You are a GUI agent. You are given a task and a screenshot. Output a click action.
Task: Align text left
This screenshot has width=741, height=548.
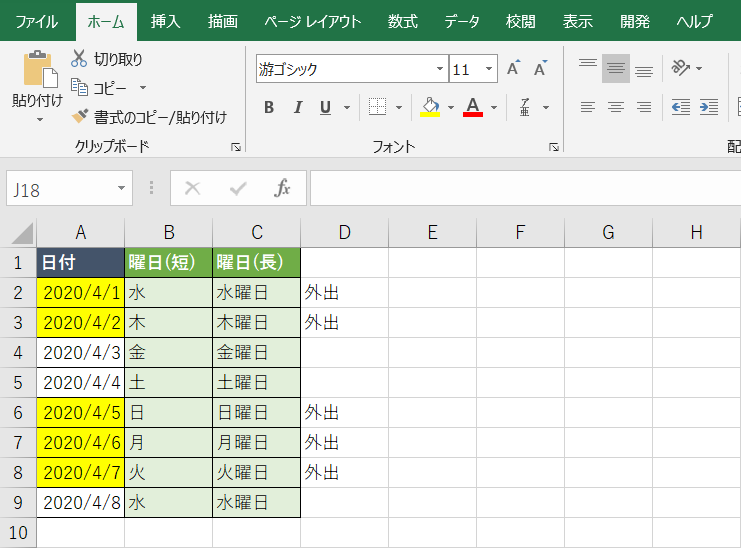(588, 107)
